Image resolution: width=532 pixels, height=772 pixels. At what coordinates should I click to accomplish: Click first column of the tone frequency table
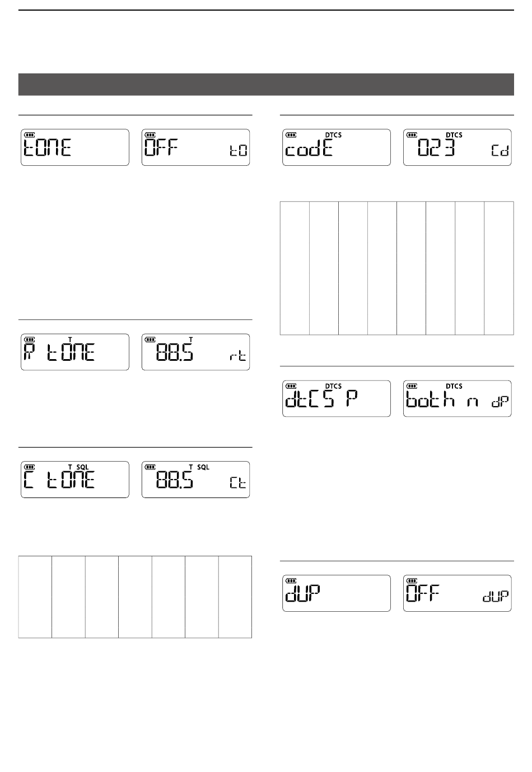coord(35,597)
